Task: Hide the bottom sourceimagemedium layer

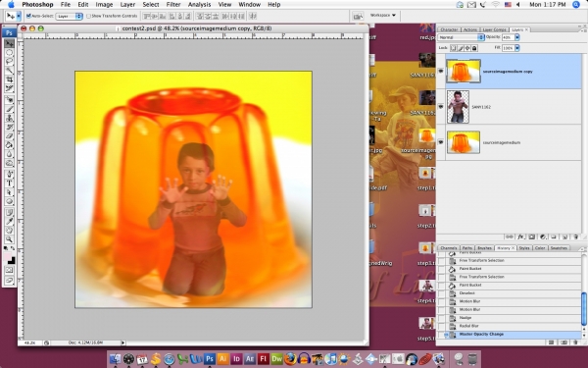Action: (x=441, y=142)
